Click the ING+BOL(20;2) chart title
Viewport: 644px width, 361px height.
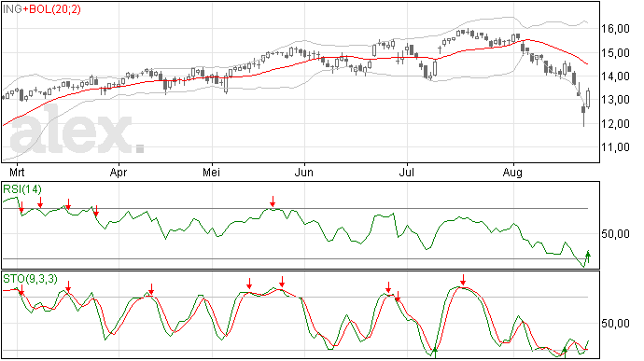coord(41,9)
